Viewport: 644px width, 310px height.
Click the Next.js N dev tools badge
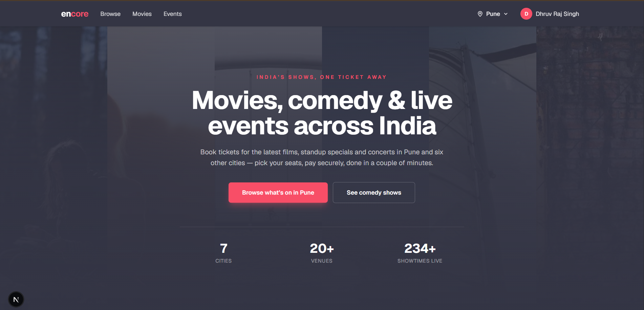(x=16, y=300)
